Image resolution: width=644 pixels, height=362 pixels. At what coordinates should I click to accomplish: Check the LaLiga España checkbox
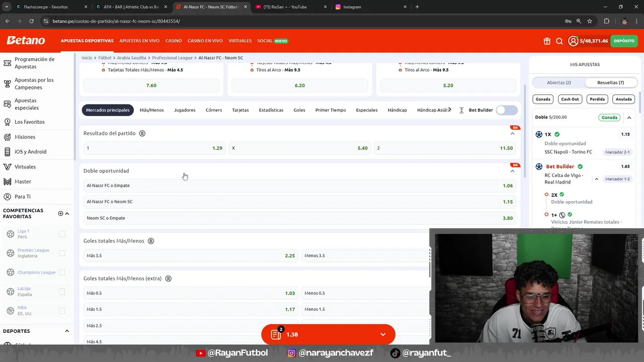(62, 292)
